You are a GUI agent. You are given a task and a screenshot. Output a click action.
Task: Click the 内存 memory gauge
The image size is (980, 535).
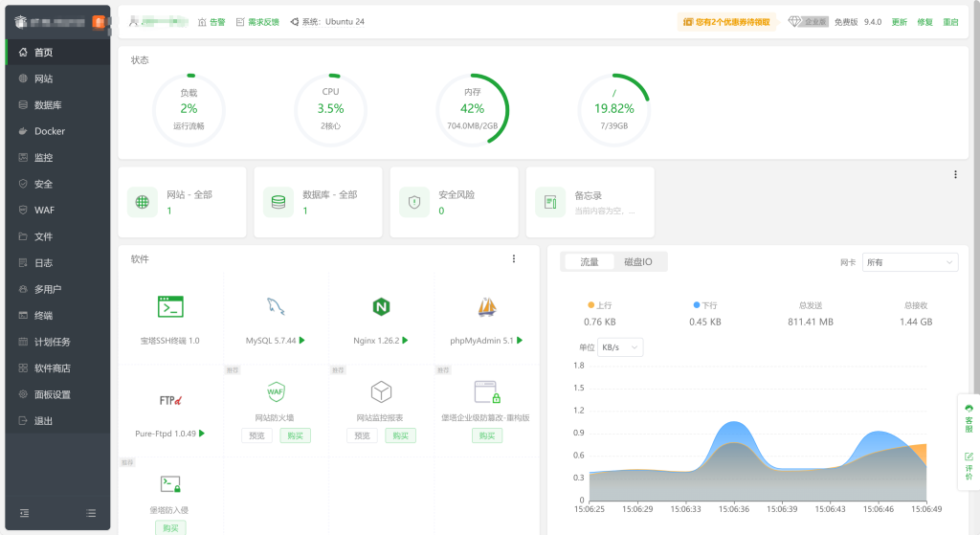[473, 110]
